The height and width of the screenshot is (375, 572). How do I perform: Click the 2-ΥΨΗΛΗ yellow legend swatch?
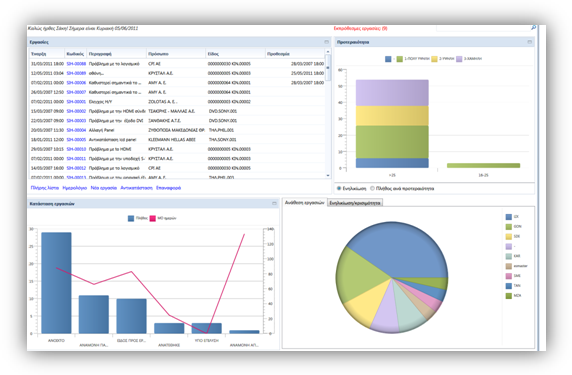[434, 59]
